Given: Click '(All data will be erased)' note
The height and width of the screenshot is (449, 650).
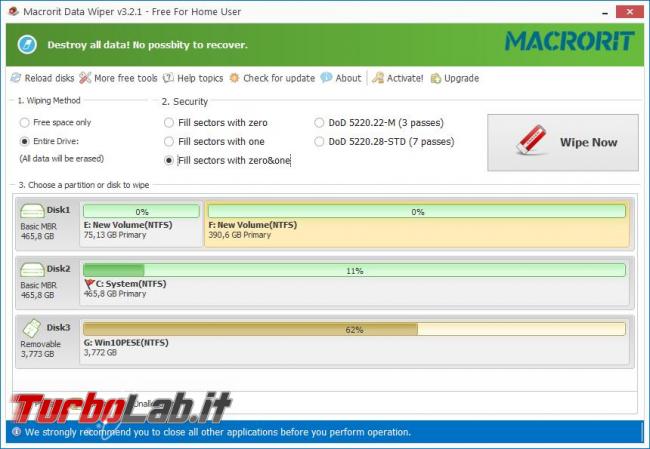Looking at the screenshot, I should coord(61,159).
